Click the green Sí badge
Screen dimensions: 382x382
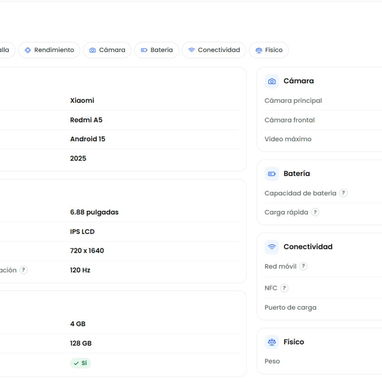click(80, 363)
